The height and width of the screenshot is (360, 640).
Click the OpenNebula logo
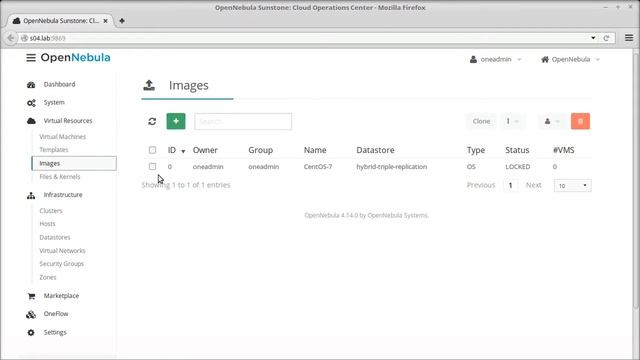click(x=76, y=58)
